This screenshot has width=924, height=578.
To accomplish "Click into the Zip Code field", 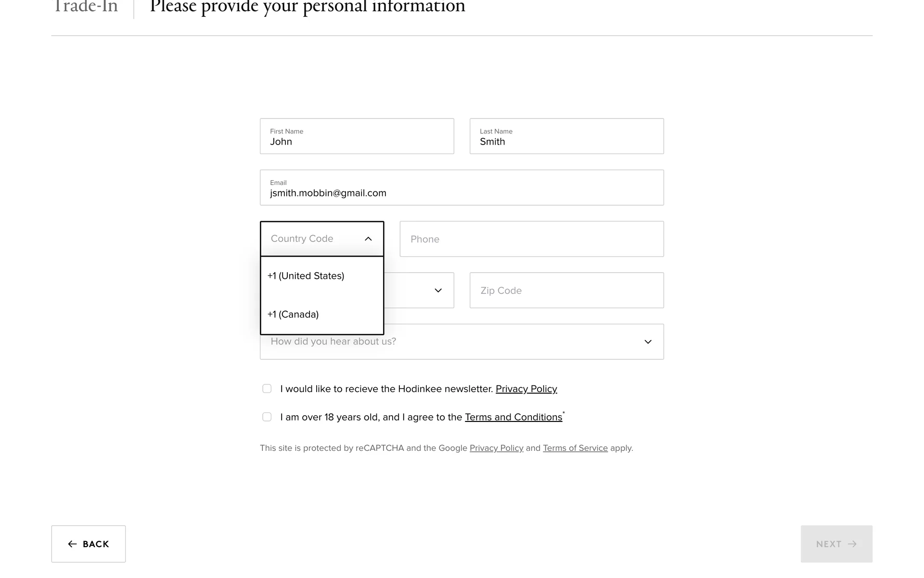I will click(x=566, y=290).
